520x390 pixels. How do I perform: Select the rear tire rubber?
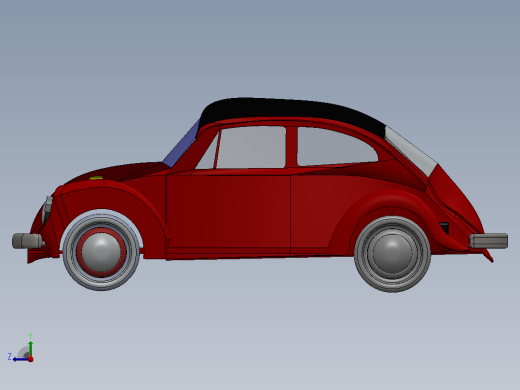point(392,287)
